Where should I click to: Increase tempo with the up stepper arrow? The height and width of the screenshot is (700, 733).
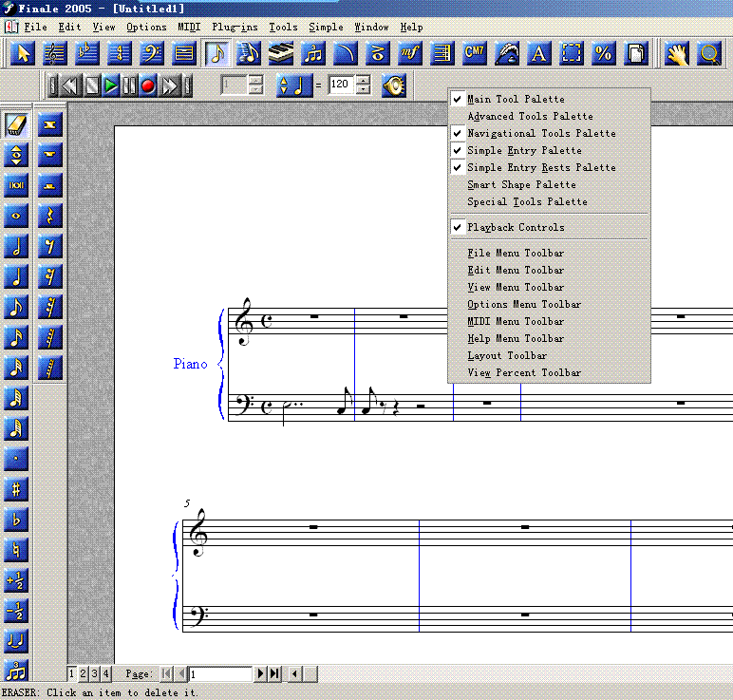[x=364, y=80]
